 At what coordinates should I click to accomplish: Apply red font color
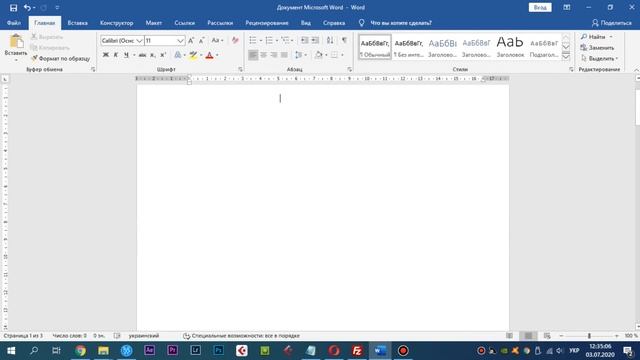(209, 55)
